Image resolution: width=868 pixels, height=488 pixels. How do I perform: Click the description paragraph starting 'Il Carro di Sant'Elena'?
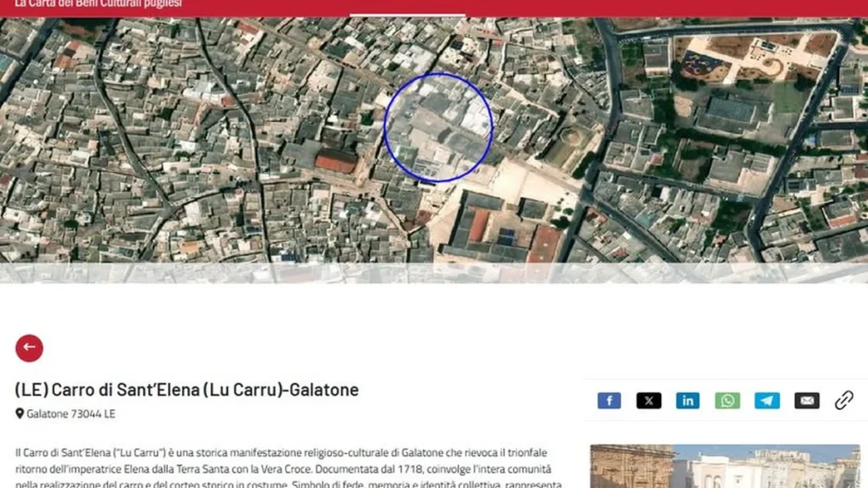point(288,468)
